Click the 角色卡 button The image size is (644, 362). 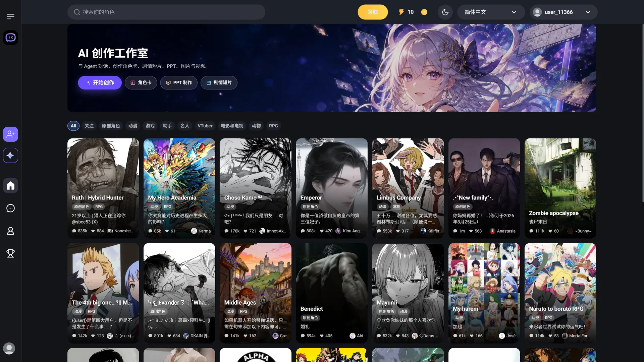(141, 83)
